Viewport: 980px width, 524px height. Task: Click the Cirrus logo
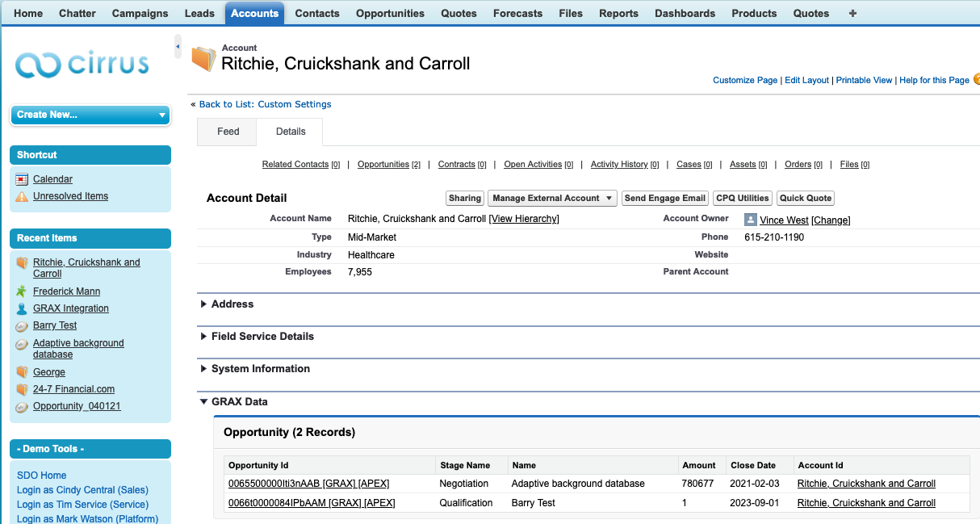tap(83, 64)
